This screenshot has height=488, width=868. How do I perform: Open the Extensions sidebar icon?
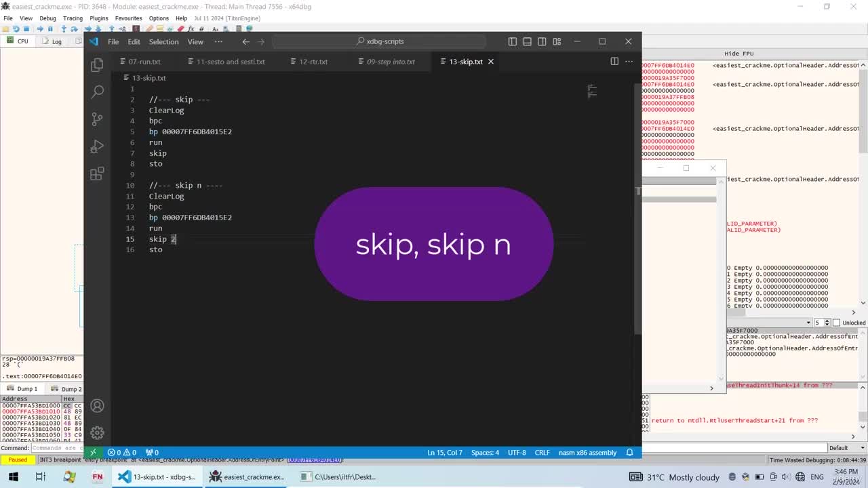(97, 174)
